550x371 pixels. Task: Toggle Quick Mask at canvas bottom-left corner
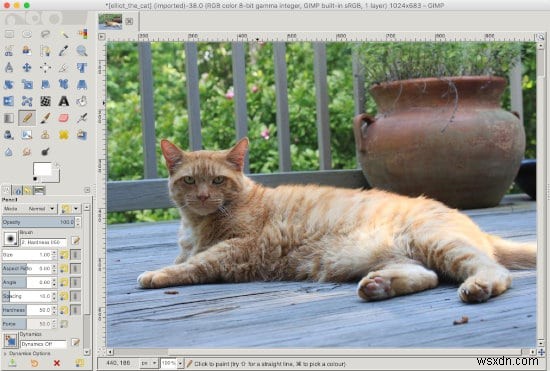102,351
